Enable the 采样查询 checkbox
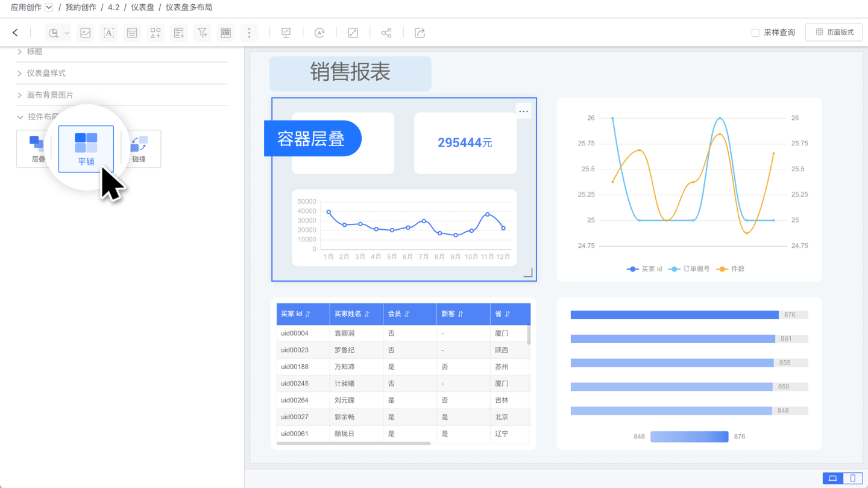 [755, 33]
